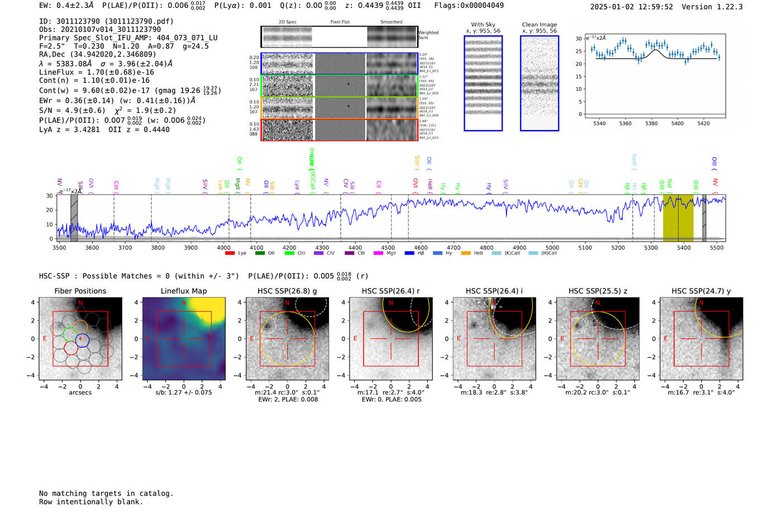Open the HSC SSP(26.8) g image
The height and width of the screenshot is (532, 782).
tap(287, 339)
